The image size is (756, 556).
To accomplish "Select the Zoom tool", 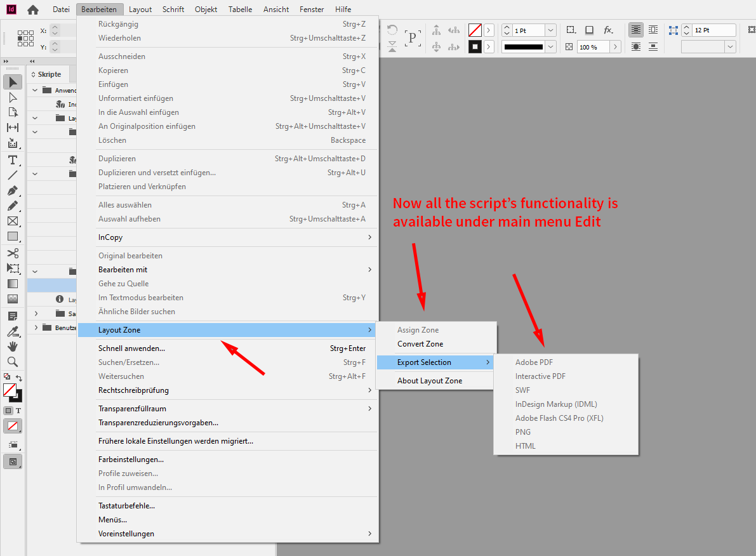I will 13,361.
